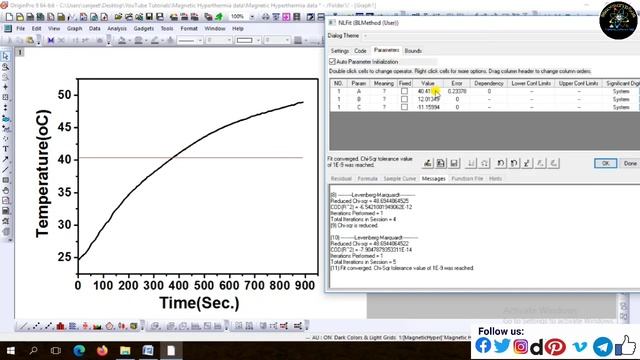640x360 pixels.
Task: Click the Line+Symbol plot icon
Action: tap(48, 326)
